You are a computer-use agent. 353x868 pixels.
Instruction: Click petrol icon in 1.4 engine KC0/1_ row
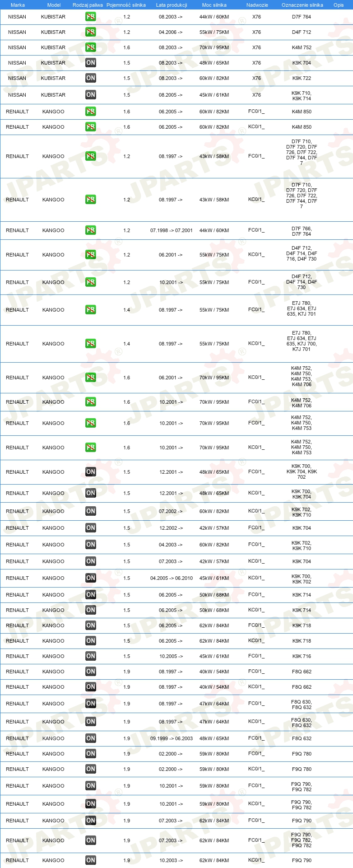91,344
